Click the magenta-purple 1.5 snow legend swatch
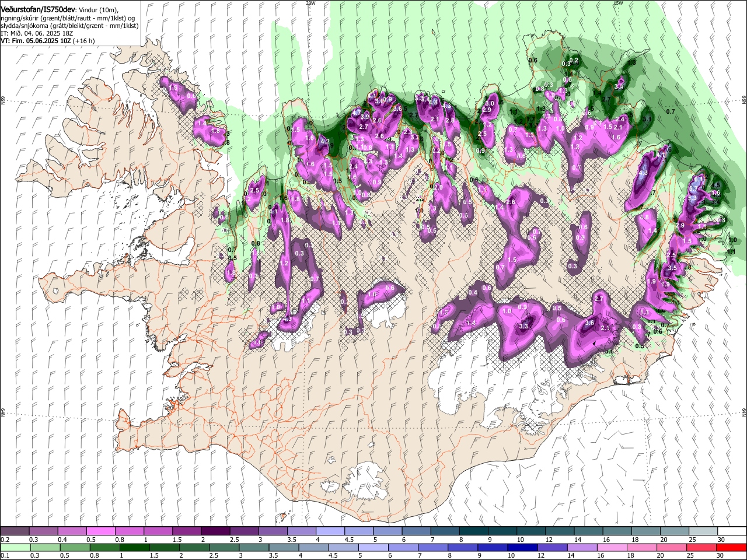 click(187, 531)
